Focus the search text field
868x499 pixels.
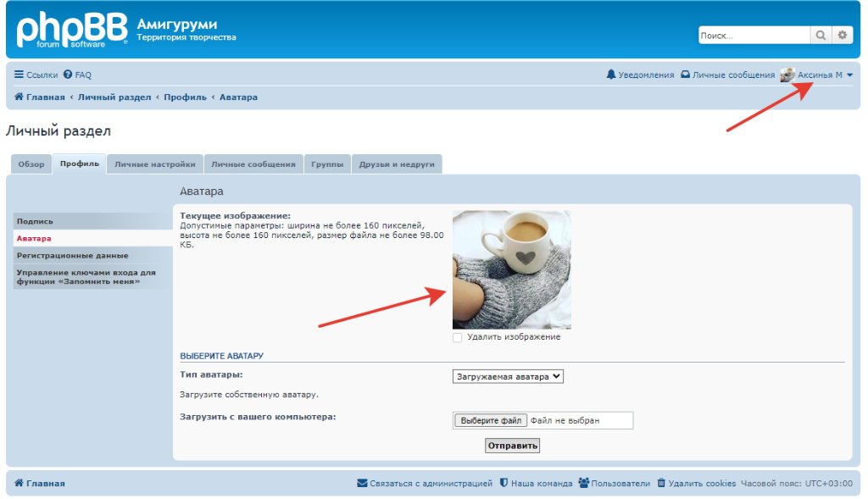click(x=754, y=36)
